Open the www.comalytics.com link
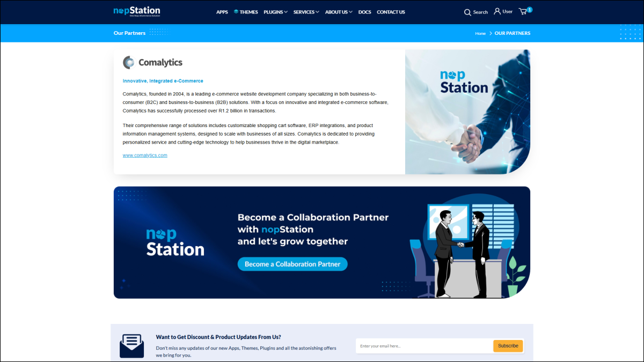The width and height of the screenshot is (644, 362). (145, 155)
